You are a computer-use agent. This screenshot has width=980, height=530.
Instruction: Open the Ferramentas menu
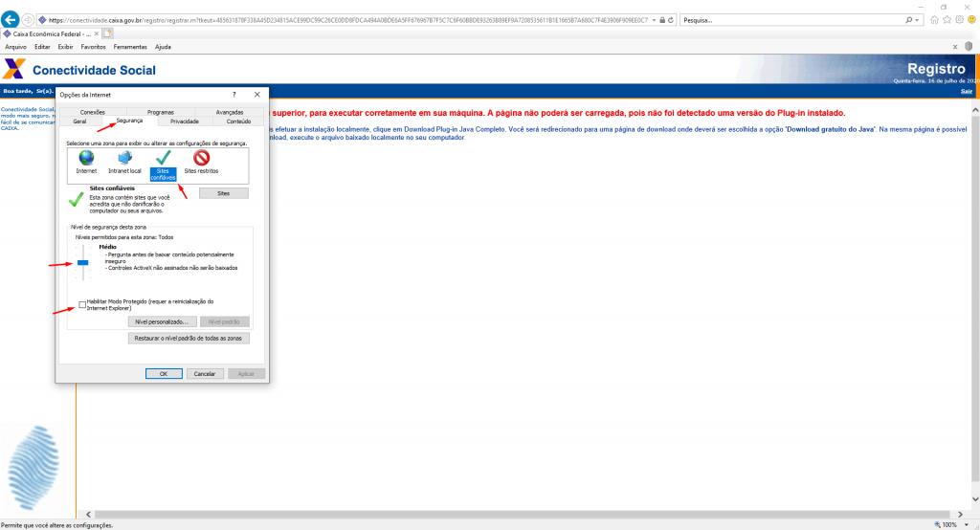129,46
